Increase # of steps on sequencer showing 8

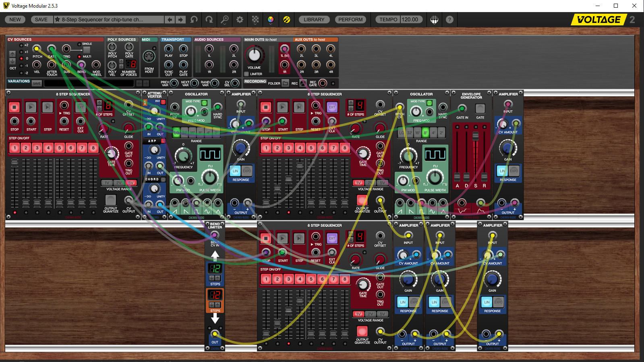click(99, 103)
